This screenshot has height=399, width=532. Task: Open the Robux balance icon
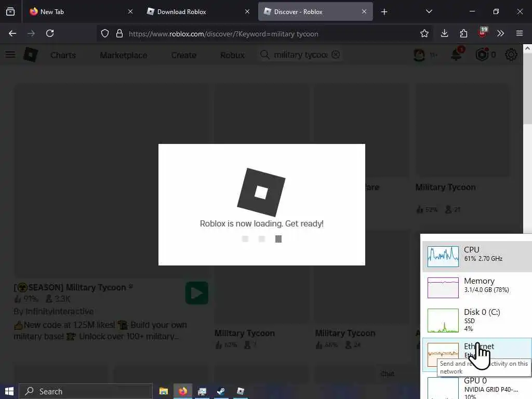click(482, 54)
